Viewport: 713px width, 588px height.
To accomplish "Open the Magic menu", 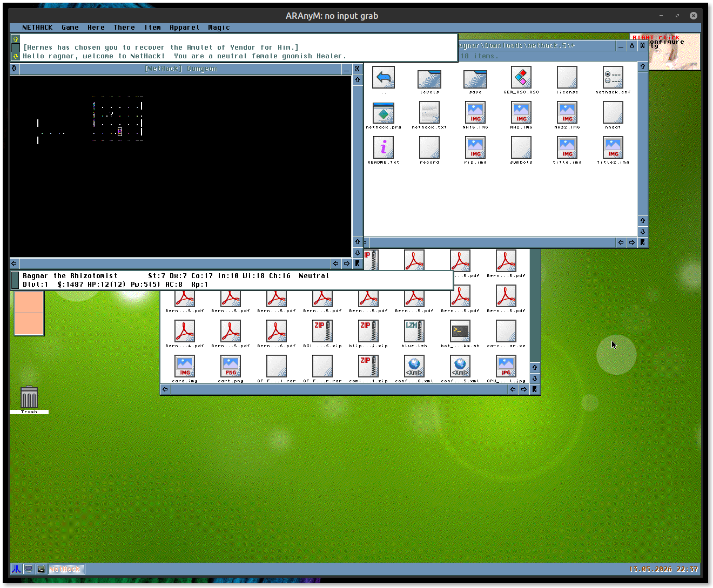I will click(x=219, y=28).
